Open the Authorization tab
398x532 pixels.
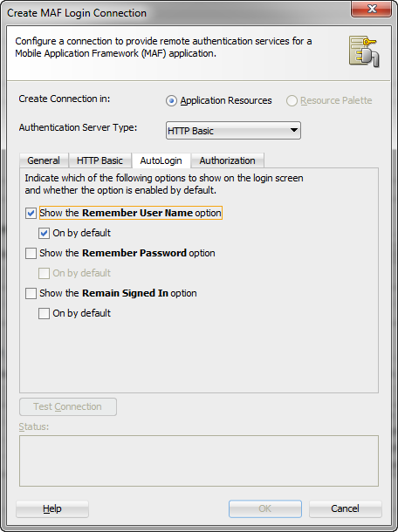point(227,160)
